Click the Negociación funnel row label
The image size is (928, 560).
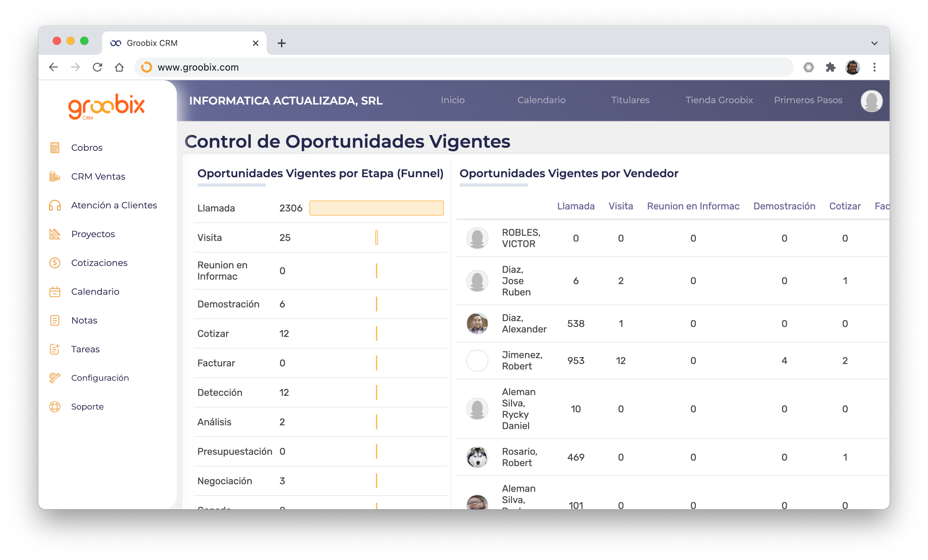pyautogui.click(x=224, y=481)
